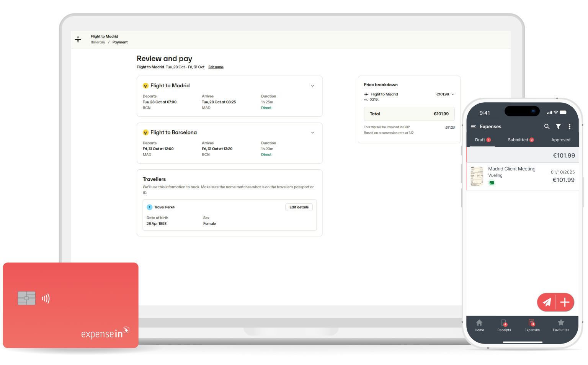Click the Travel Perk4 traveller avatar

point(150,207)
